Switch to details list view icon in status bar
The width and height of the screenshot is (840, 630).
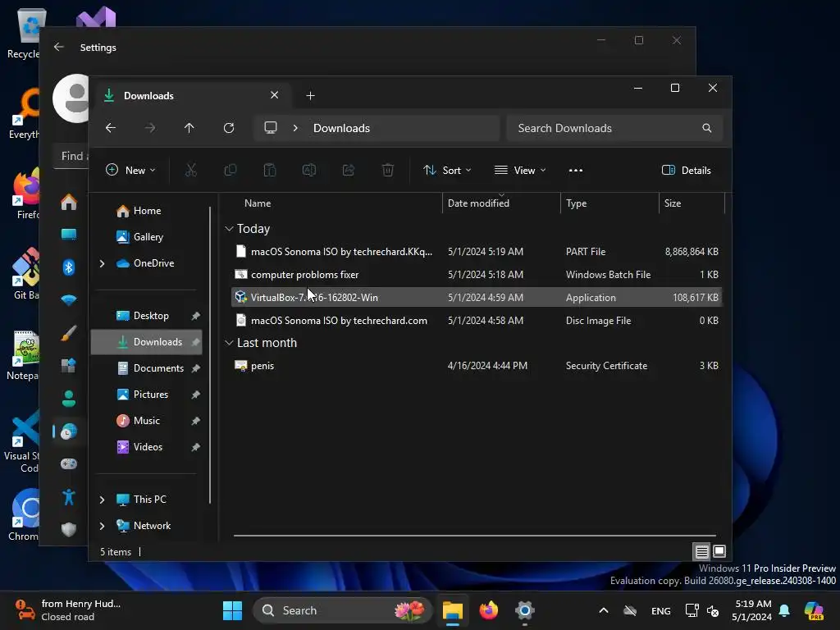pos(702,551)
